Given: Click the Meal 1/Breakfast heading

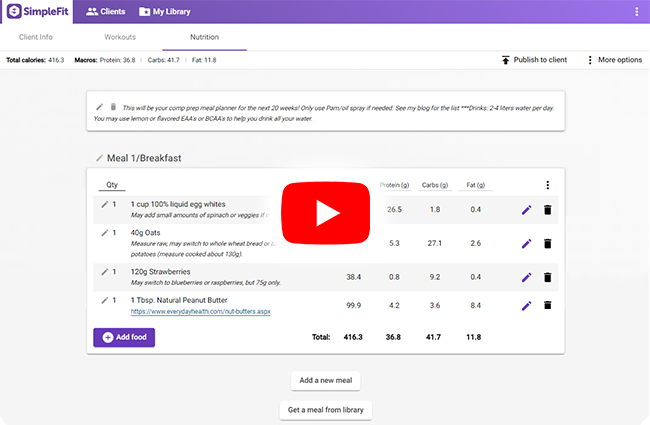Looking at the screenshot, I should [144, 158].
